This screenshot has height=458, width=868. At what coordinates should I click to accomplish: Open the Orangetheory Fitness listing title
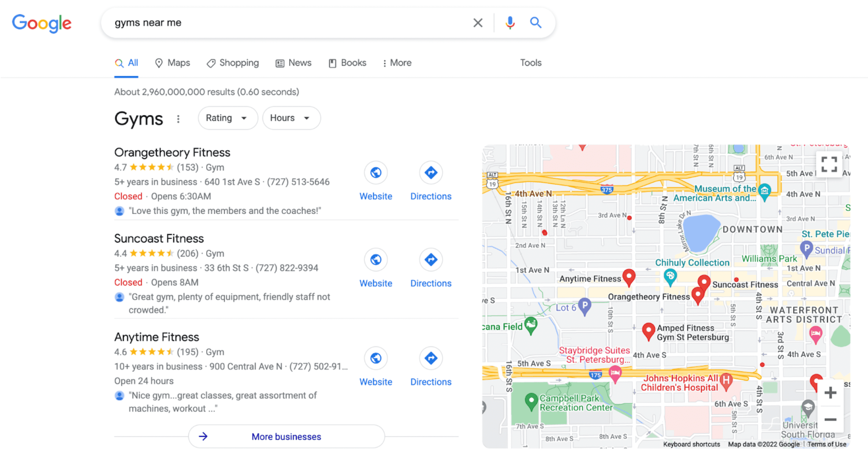[x=172, y=152]
